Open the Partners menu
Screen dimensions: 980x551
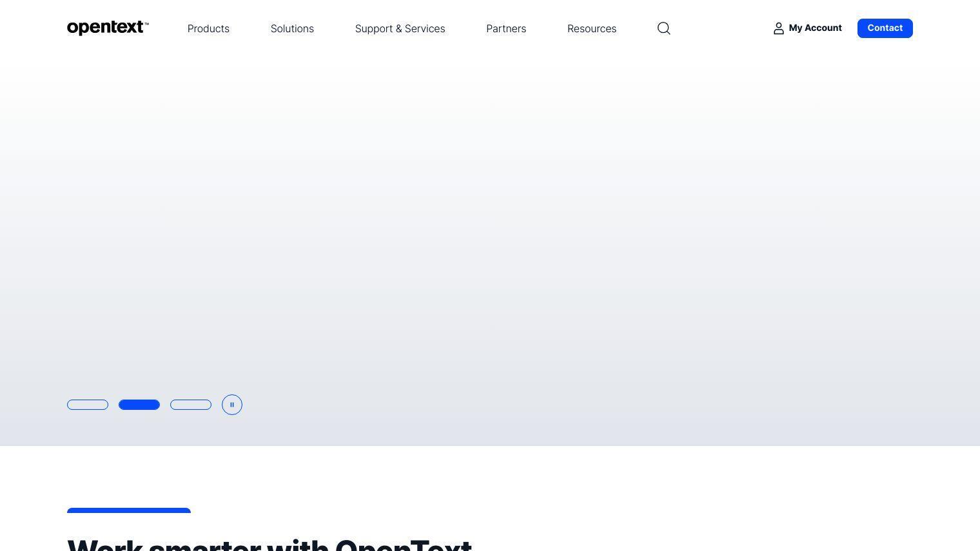[x=506, y=28]
